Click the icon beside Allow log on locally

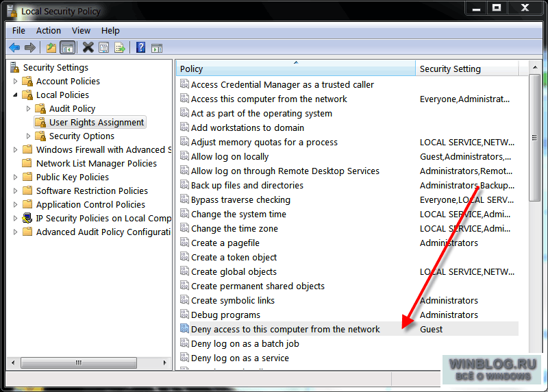tap(184, 156)
